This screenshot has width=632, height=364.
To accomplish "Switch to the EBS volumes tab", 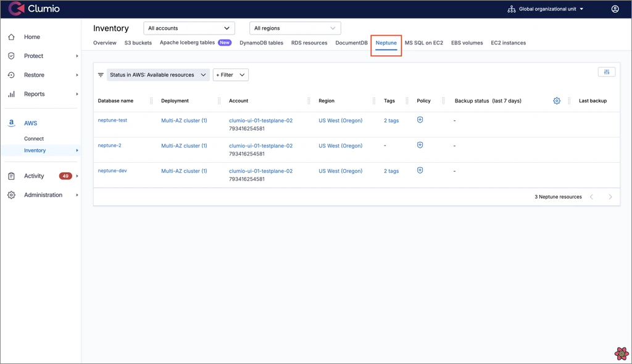I will click(467, 43).
